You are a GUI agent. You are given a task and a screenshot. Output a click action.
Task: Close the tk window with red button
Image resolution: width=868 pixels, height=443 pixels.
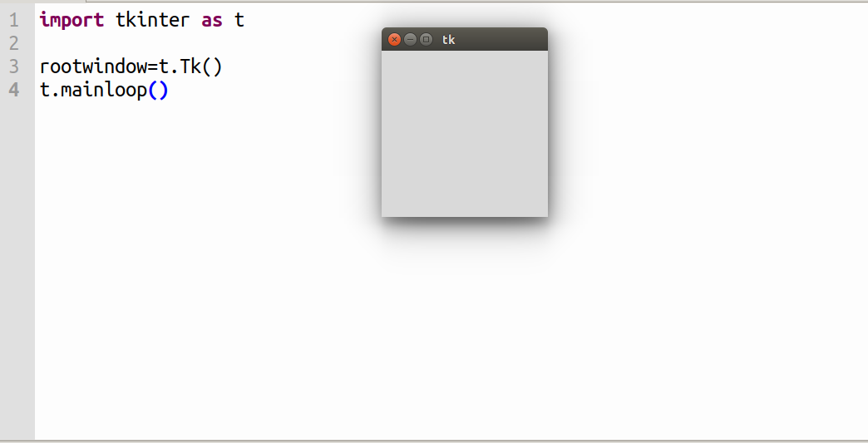394,39
